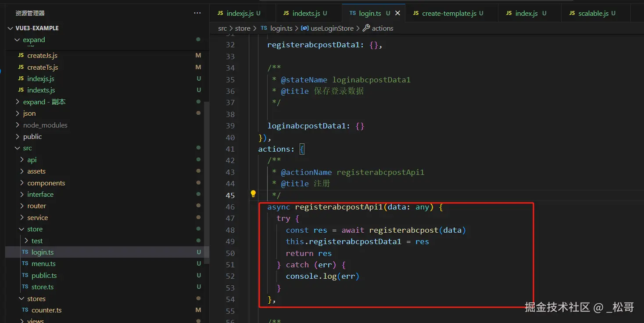Open store.ts in the explorer
This screenshot has height=323, width=644.
coord(43,287)
